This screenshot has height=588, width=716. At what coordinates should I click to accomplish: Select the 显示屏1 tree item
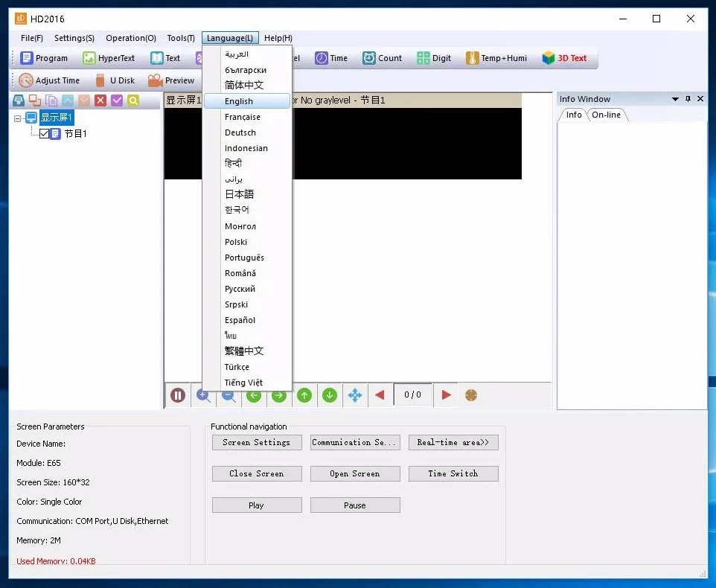pyautogui.click(x=57, y=118)
